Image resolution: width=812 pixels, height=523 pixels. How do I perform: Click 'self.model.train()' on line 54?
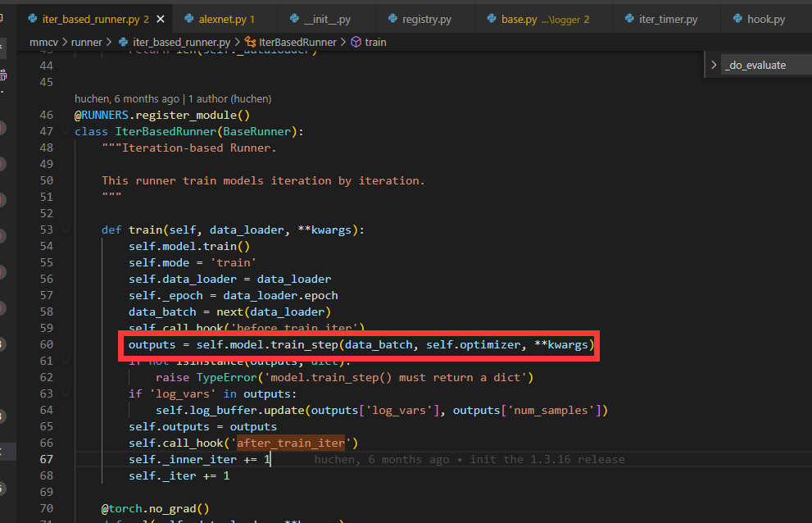(189, 246)
